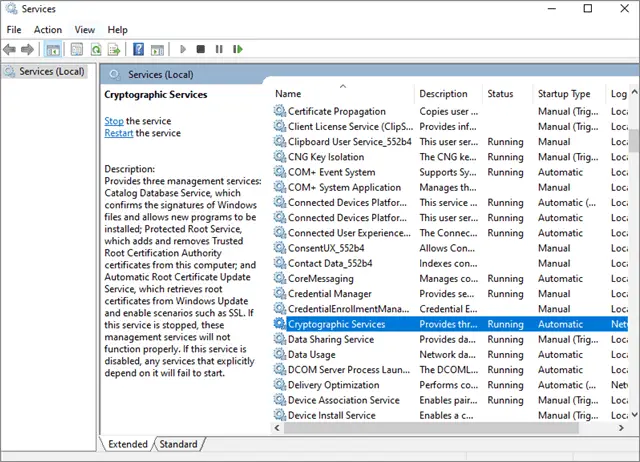640x462 pixels.
Task: Switch to the Standard tab
Action: (178, 444)
